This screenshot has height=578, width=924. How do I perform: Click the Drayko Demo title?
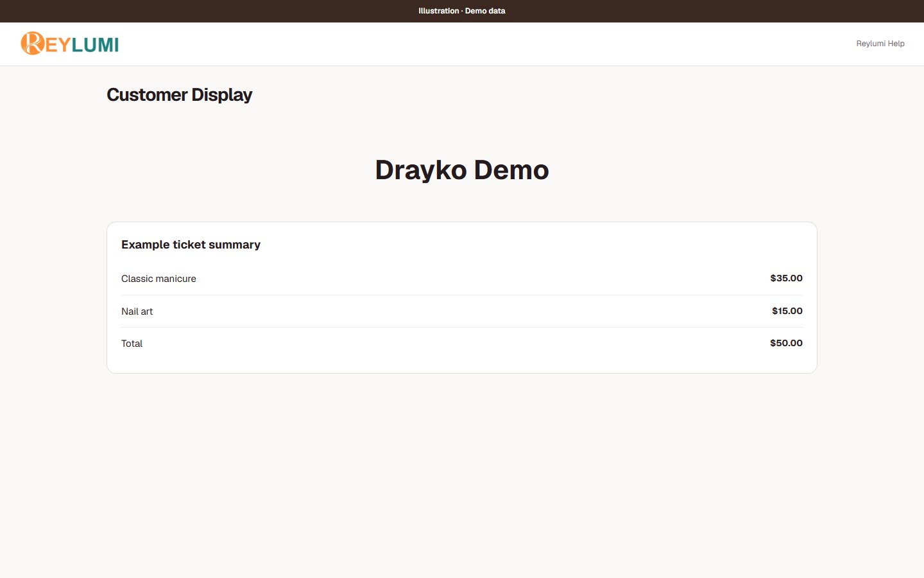pyautogui.click(x=462, y=170)
